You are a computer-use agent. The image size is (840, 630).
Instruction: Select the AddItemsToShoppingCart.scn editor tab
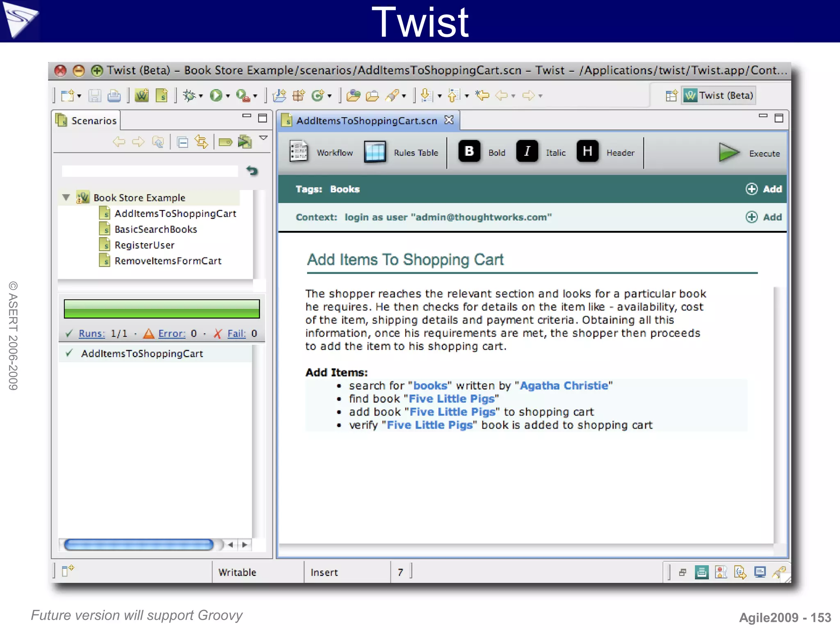point(367,121)
